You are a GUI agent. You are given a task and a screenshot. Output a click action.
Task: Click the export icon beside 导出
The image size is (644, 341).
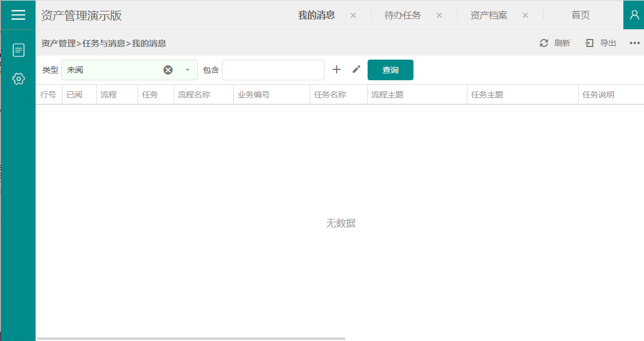pyautogui.click(x=590, y=43)
